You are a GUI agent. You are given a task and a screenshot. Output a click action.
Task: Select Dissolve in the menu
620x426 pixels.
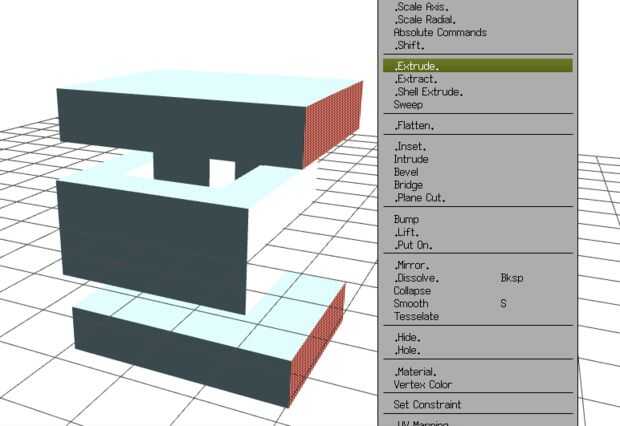coord(478,278)
